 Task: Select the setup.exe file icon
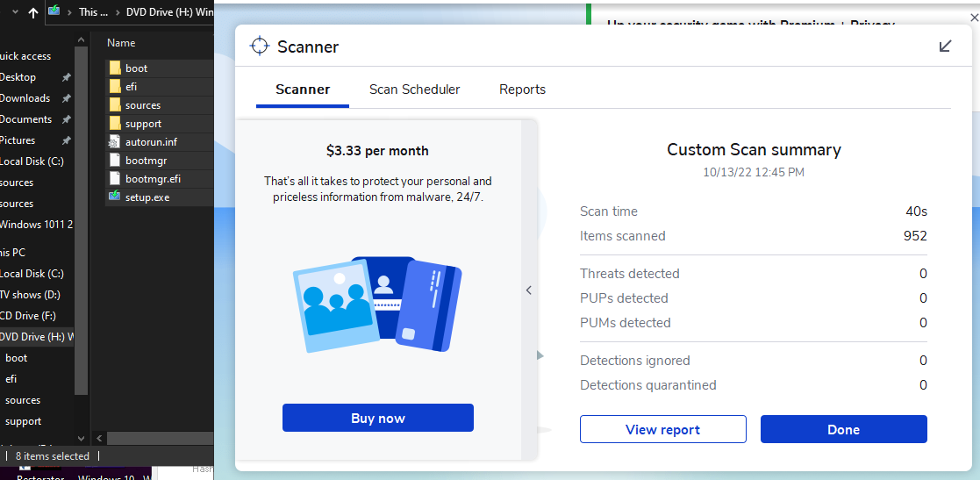point(115,197)
